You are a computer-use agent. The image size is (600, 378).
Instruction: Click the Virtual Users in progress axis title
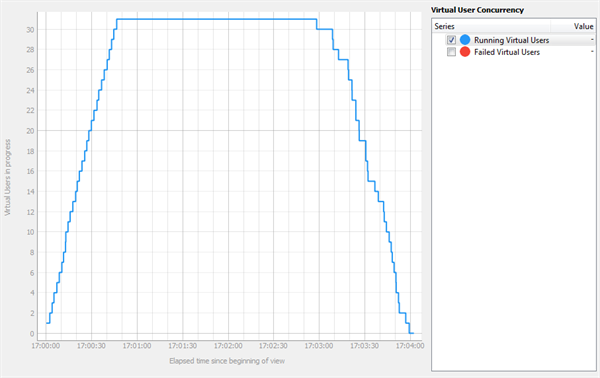coord(7,177)
